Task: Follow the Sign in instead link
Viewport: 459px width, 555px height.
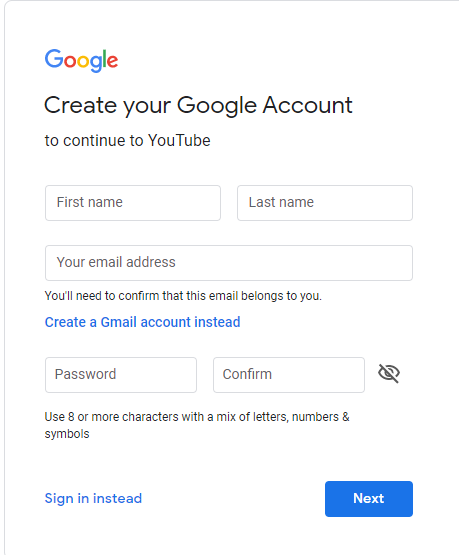Action: coord(93,498)
